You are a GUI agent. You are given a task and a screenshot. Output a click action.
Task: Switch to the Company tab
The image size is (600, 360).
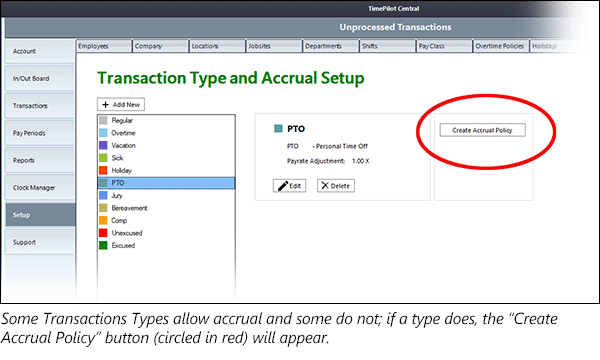[160, 46]
